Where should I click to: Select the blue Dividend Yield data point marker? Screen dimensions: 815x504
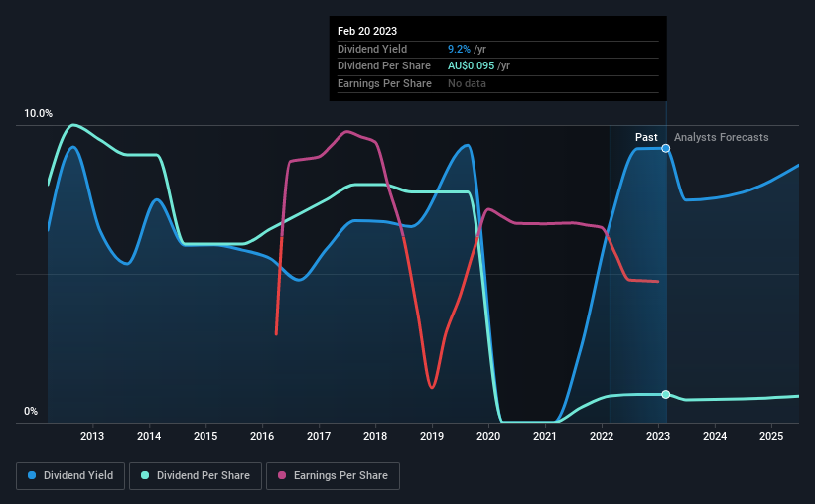coord(666,148)
